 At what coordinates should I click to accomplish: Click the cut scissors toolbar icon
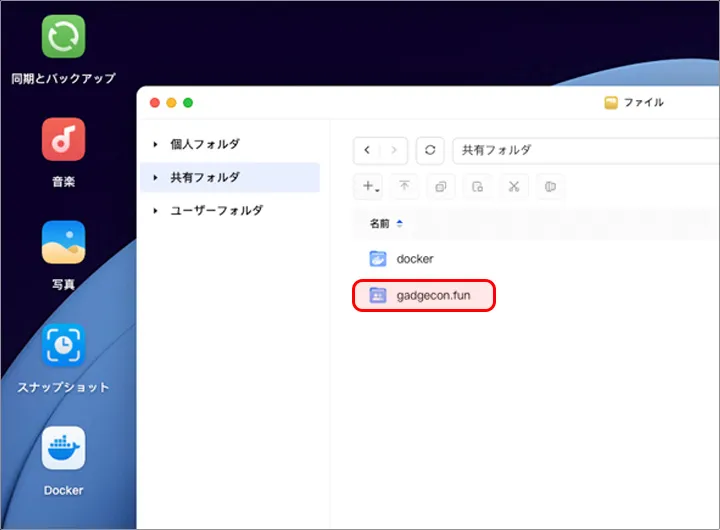click(x=514, y=186)
